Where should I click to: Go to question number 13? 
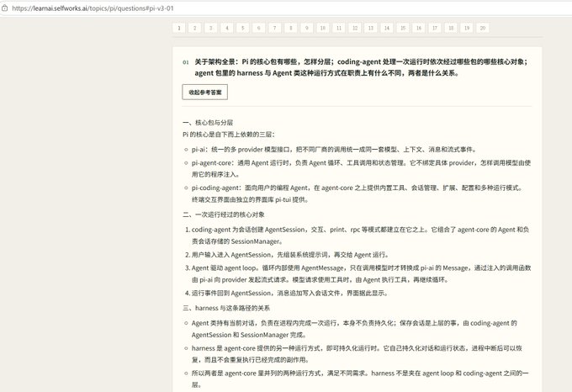click(x=371, y=28)
